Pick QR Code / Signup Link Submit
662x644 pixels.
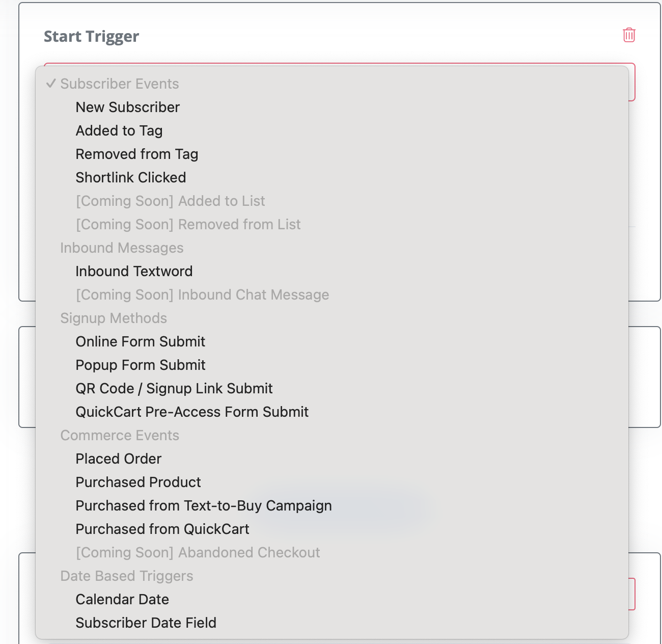pyautogui.click(x=174, y=388)
